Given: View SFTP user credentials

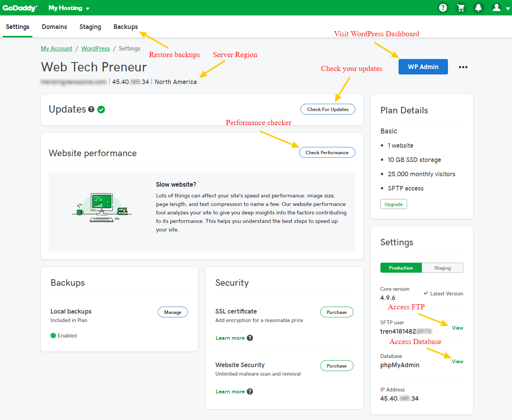Looking at the screenshot, I should [457, 328].
